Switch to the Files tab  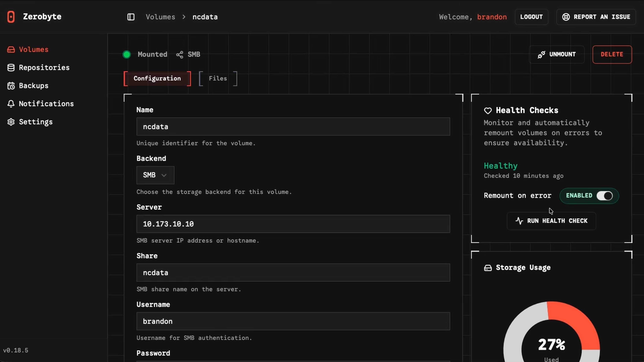(x=218, y=78)
